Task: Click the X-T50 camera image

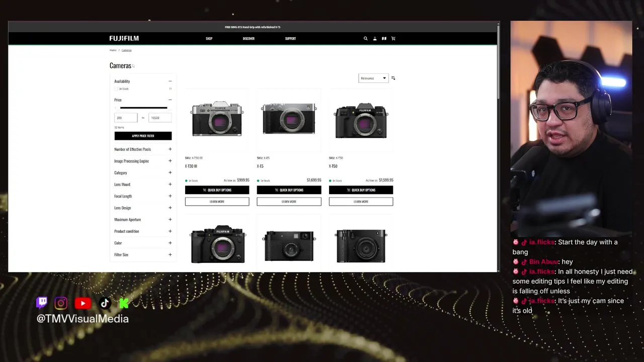Action: pos(361,121)
